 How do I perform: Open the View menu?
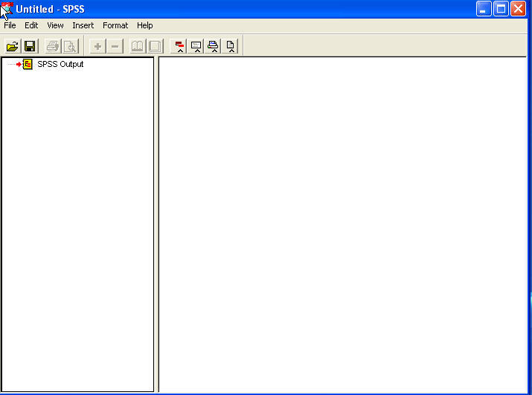[55, 25]
